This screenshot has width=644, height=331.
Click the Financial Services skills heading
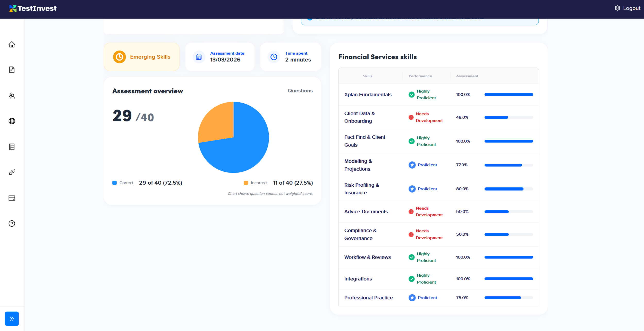click(377, 57)
